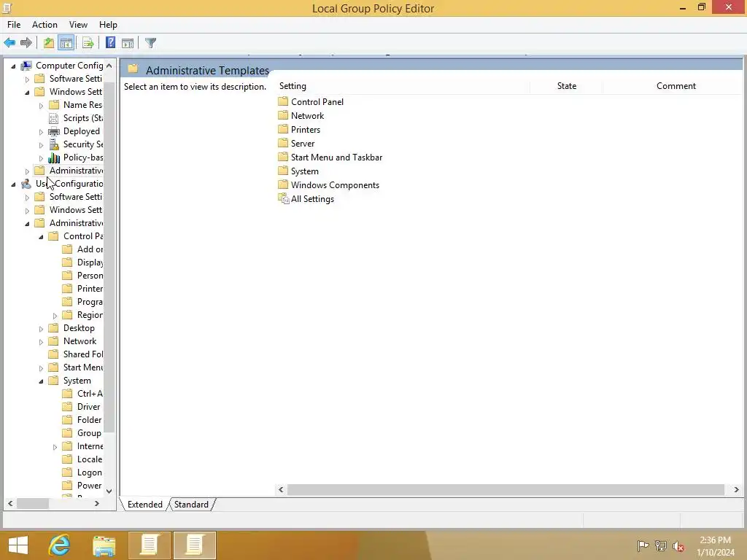Click tree pane horizontal scroll right arrow

click(97, 503)
